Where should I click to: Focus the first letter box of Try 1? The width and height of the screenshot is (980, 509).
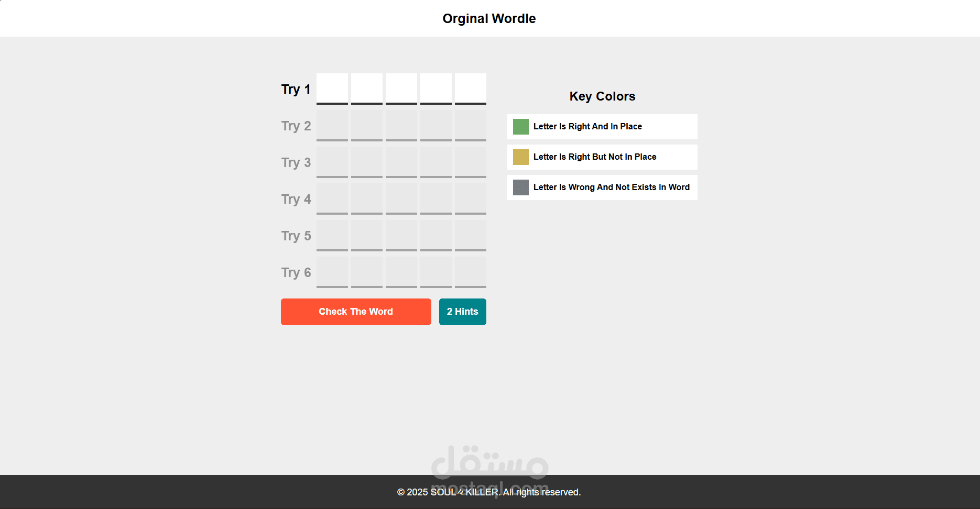(x=332, y=89)
